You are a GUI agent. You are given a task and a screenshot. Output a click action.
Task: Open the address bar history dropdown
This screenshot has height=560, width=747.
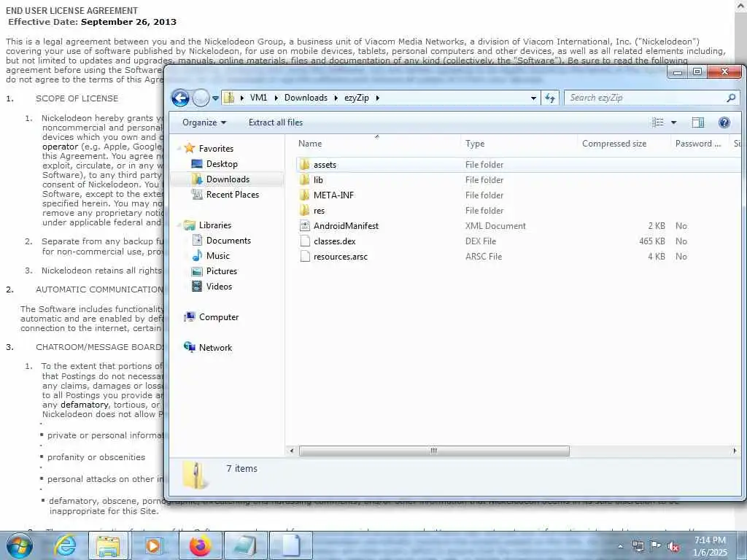(x=533, y=98)
